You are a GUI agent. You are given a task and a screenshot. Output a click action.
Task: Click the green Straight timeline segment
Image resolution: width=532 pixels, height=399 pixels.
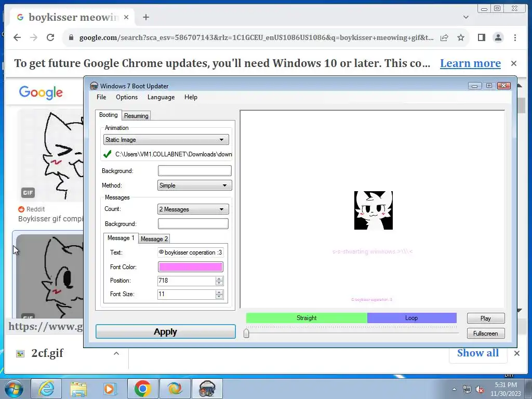point(307,318)
